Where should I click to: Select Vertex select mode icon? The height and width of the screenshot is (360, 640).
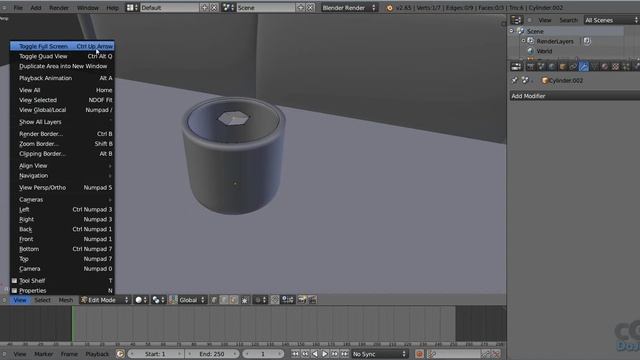(214, 300)
